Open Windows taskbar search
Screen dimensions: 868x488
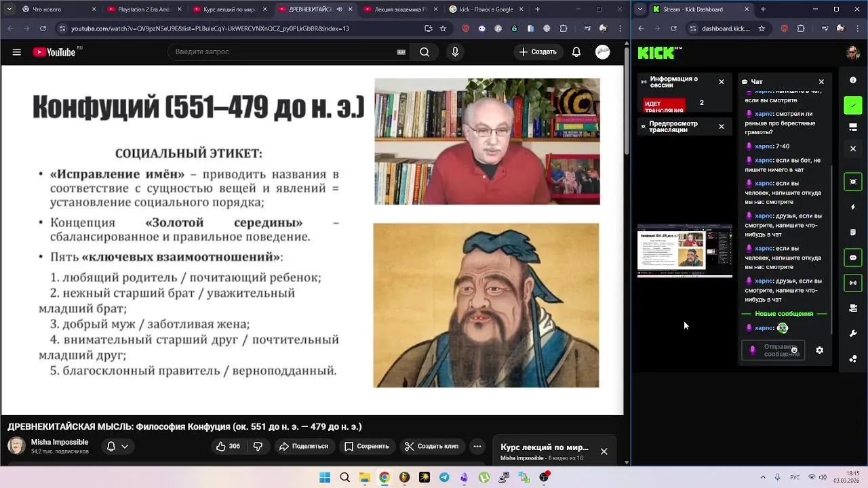pos(344,477)
